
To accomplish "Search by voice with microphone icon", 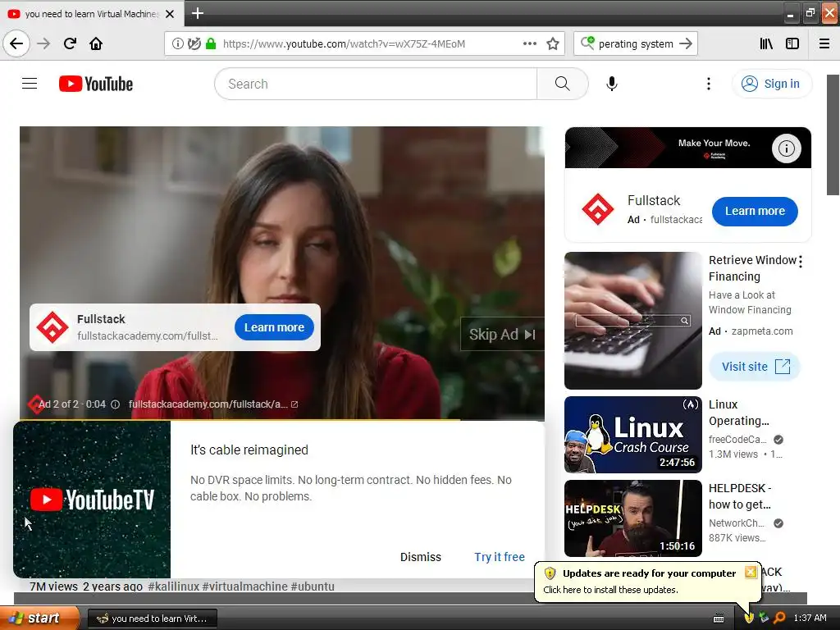I will point(612,84).
